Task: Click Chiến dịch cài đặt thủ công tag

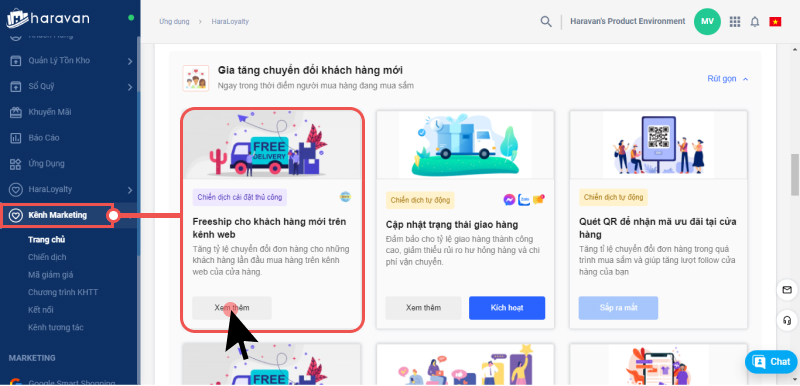Action: [240, 197]
